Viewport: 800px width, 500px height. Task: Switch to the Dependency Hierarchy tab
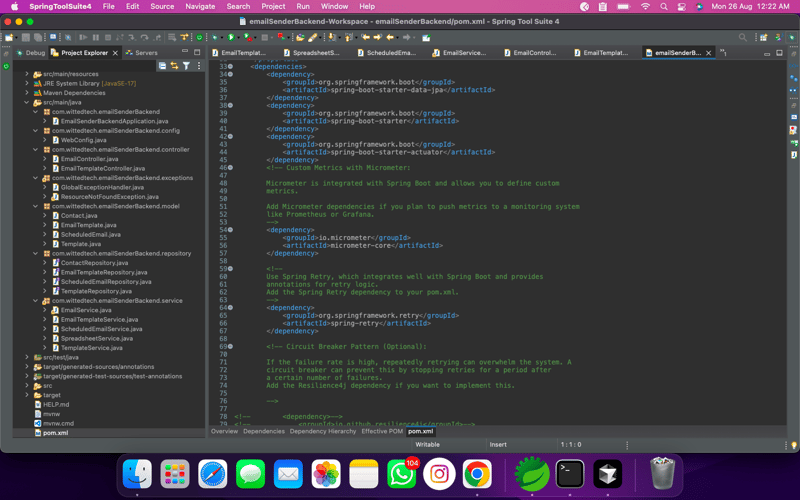pyautogui.click(x=323, y=431)
